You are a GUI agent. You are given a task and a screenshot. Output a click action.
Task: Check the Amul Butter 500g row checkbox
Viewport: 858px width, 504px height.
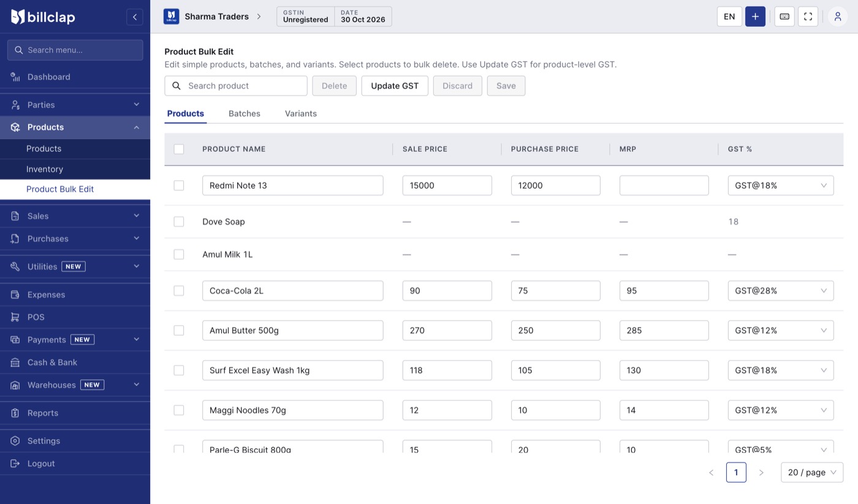point(179,331)
